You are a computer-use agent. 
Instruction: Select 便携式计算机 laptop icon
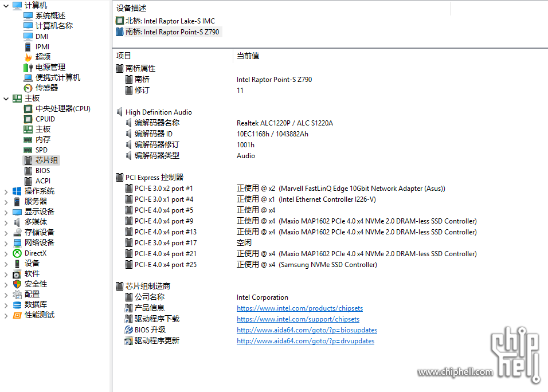(28, 77)
